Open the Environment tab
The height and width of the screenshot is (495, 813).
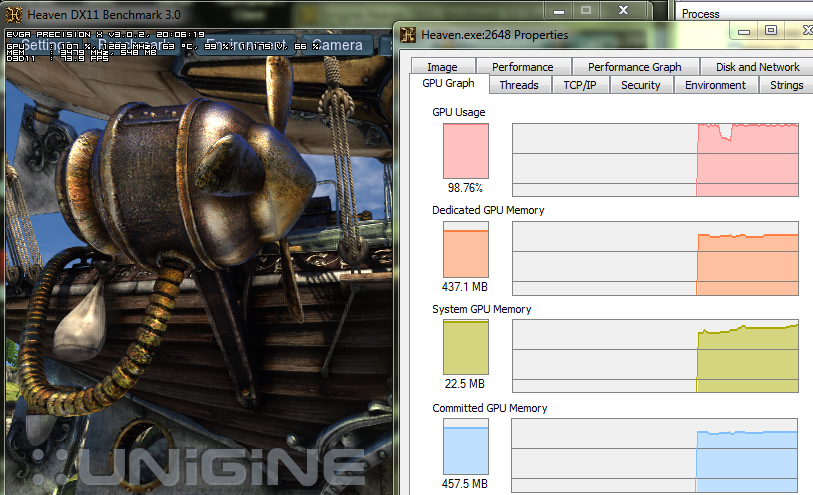click(715, 85)
